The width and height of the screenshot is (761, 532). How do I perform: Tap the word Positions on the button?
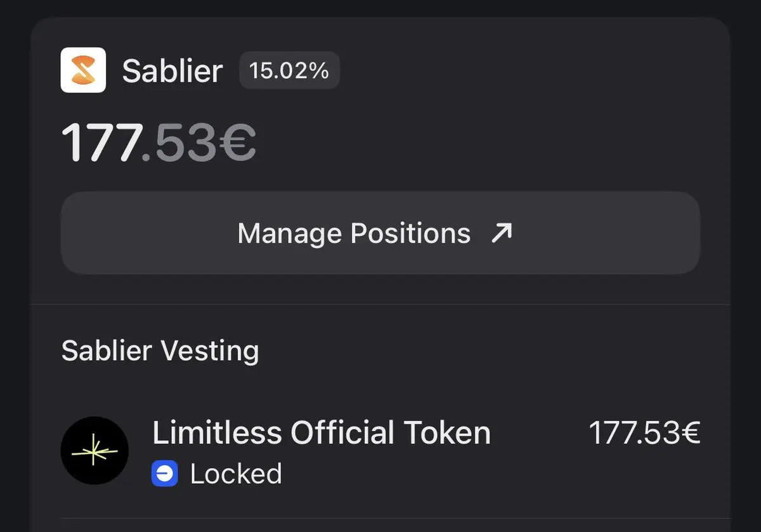[410, 233]
